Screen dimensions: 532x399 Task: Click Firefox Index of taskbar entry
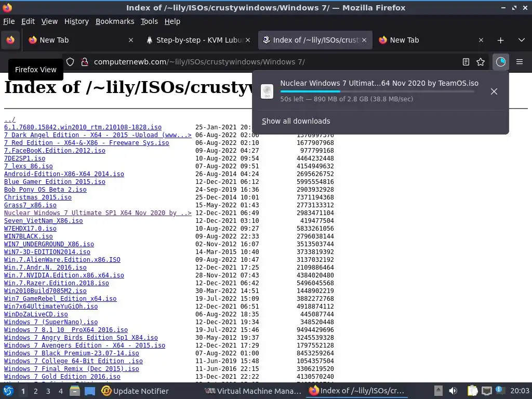[x=356, y=391]
